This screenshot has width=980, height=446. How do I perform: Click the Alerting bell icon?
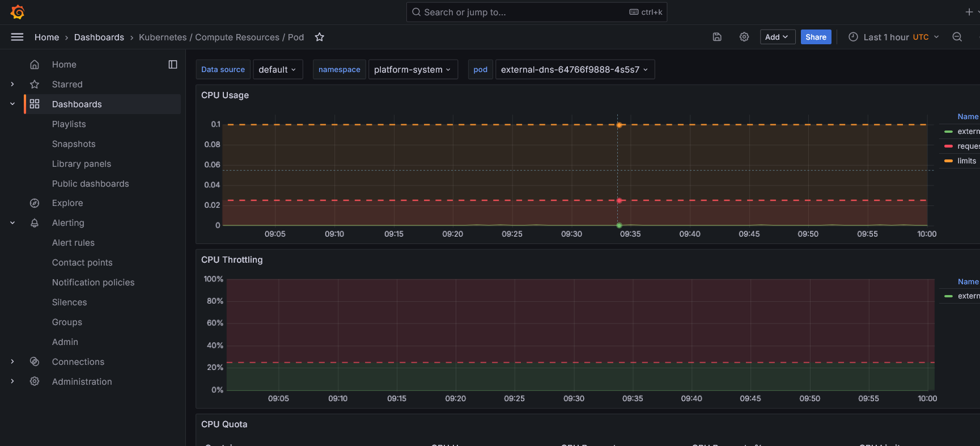click(x=35, y=223)
